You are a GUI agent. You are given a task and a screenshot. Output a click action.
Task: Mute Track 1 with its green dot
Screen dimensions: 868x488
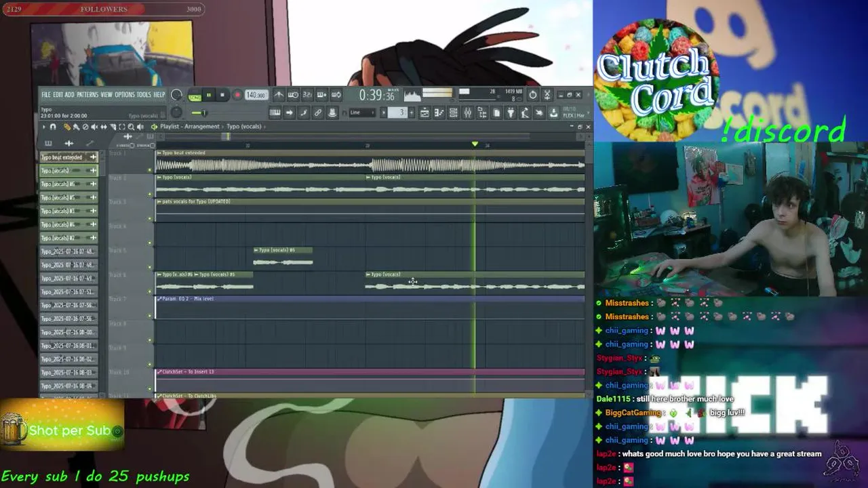tap(150, 170)
